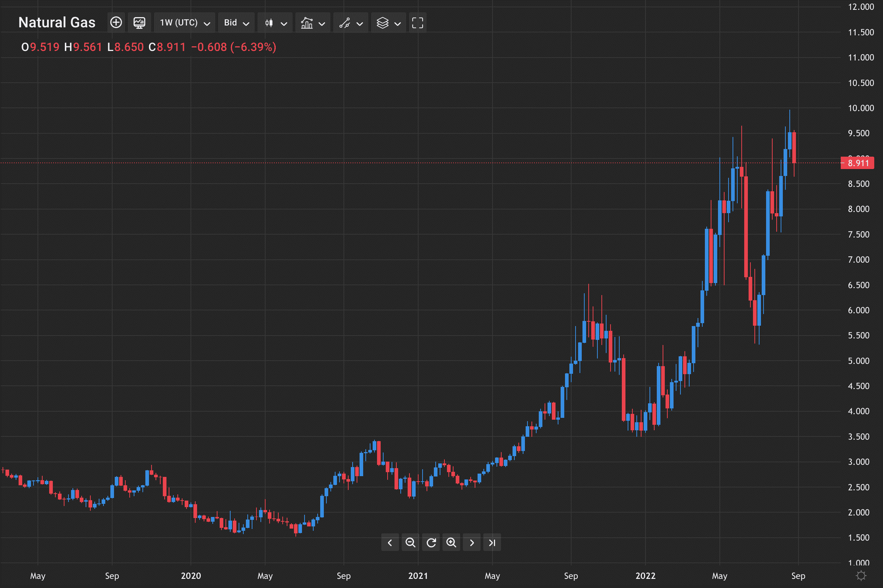This screenshot has width=883, height=588.
Task: Jump to the latest bar
Action: coord(492,542)
